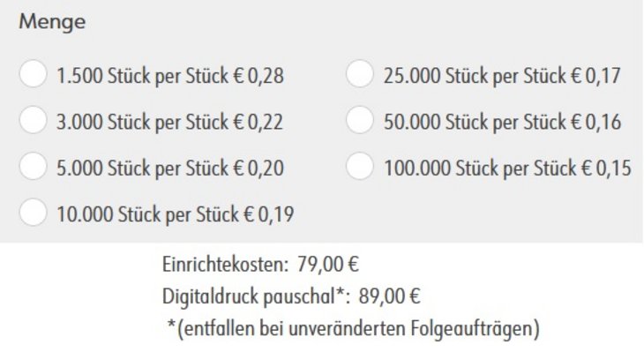The width and height of the screenshot is (644, 352).
Task: Click the label text '10.000 Stück per Stück € 0,19'
Action: click(176, 214)
